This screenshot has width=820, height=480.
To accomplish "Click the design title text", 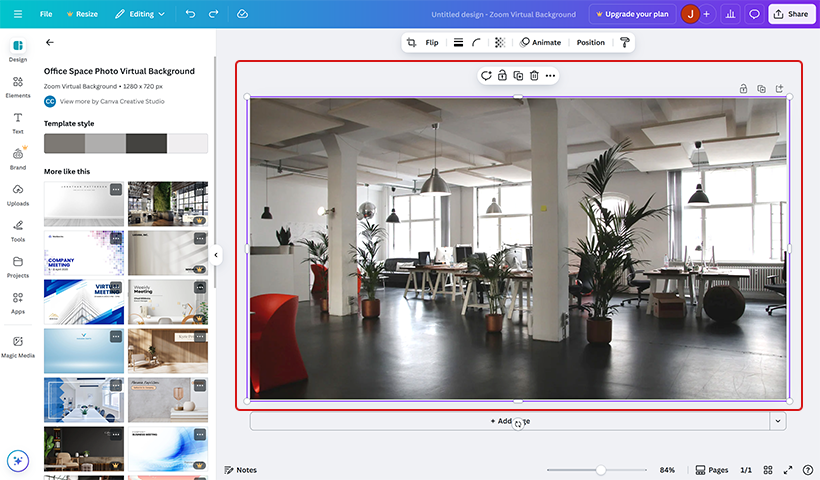I will pyautogui.click(x=503, y=15).
